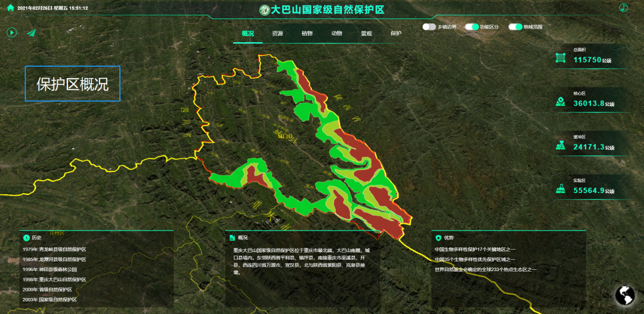Click the 核心区 map pin icon
644x314 pixels.
(560, 102)
